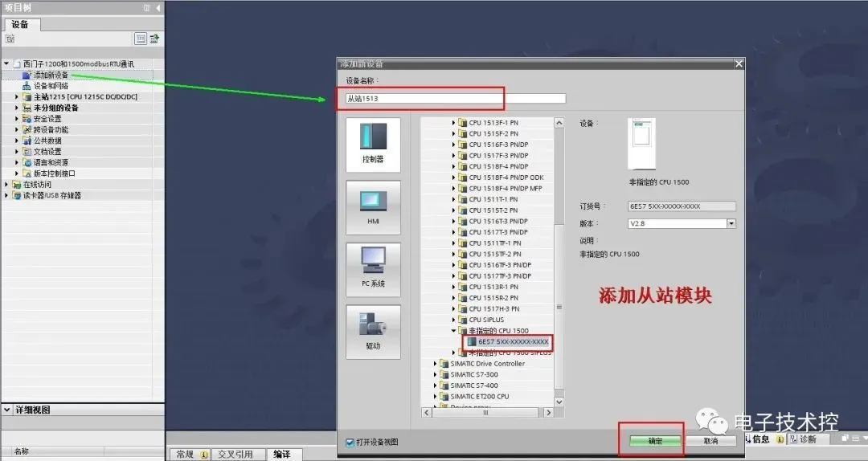
Task: Toggle the 打开设备视图 checkbox
Action: (350, 443)
